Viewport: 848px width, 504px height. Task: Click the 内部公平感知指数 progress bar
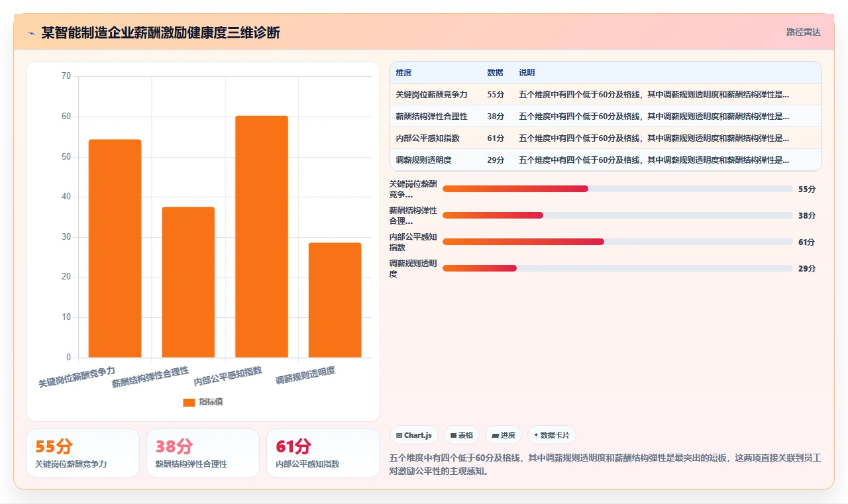(x=617, y=242)
